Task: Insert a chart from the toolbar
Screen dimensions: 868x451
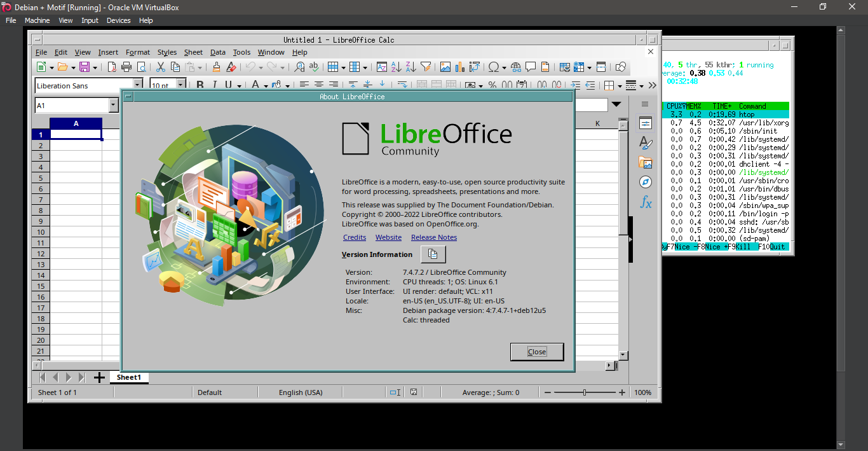Action: click(x=459, y=67)
